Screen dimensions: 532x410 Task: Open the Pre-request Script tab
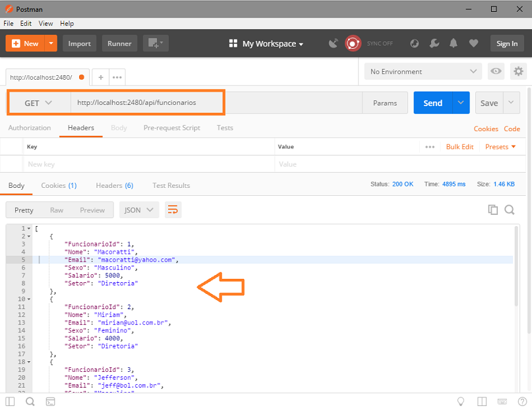coord(171,128)
